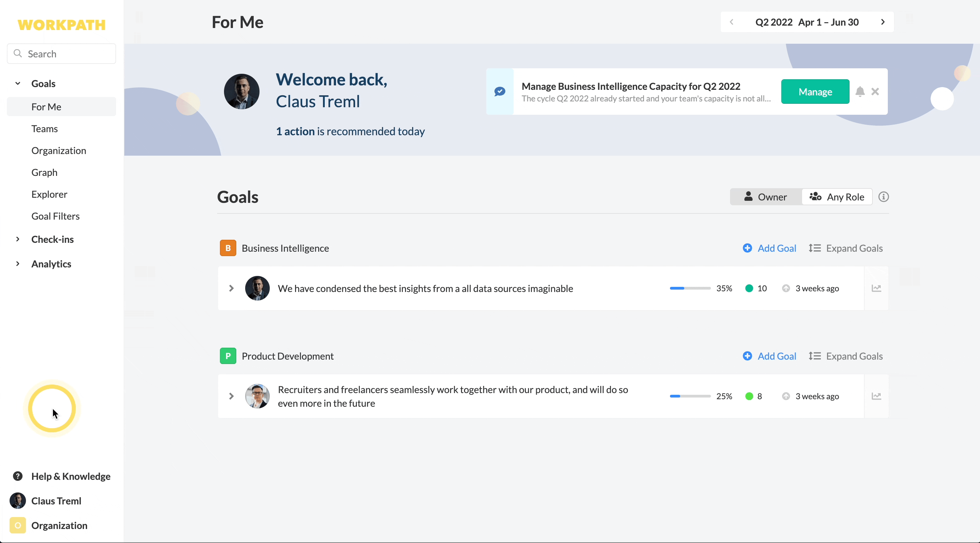Image resolution: width=980 pixels, height=543 pixels.
Task: Open Help & Knowledge
Action: pos(71,476)
